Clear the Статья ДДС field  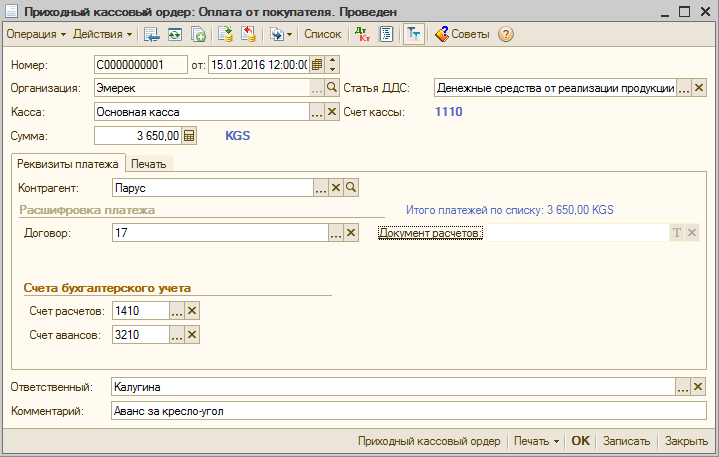point(700,88)
